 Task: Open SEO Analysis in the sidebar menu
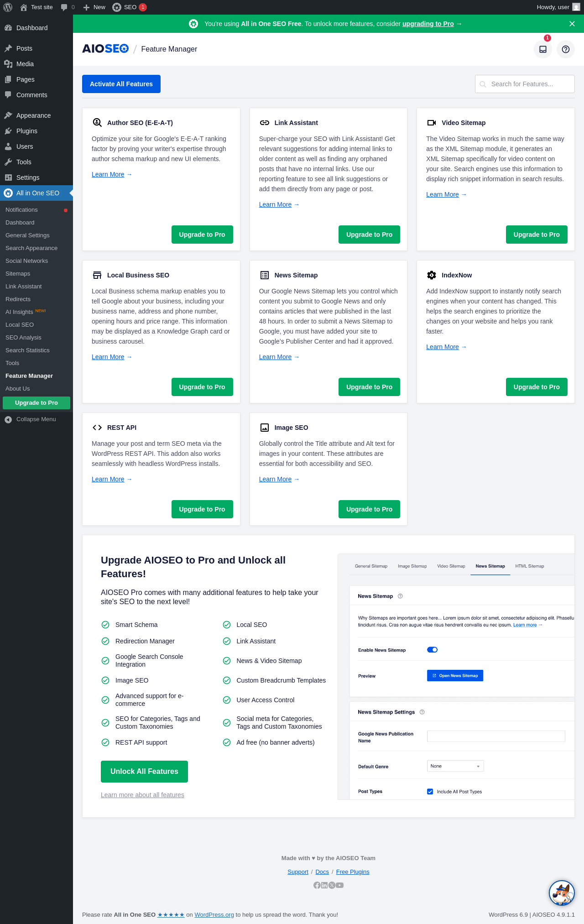(x=23, y=338)
